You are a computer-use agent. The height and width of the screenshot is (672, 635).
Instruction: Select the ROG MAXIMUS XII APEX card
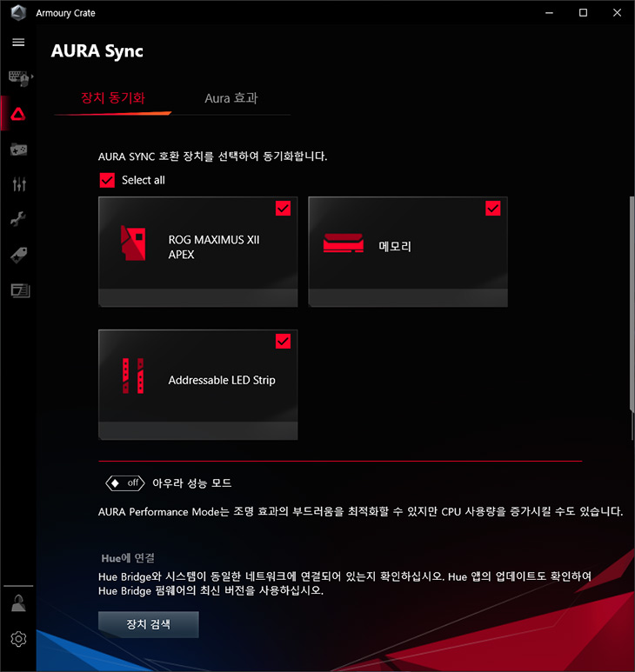tap(198, 251)
